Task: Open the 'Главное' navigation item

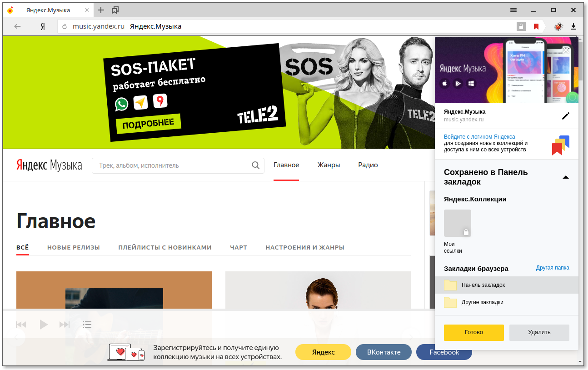Action: [286, 165]
